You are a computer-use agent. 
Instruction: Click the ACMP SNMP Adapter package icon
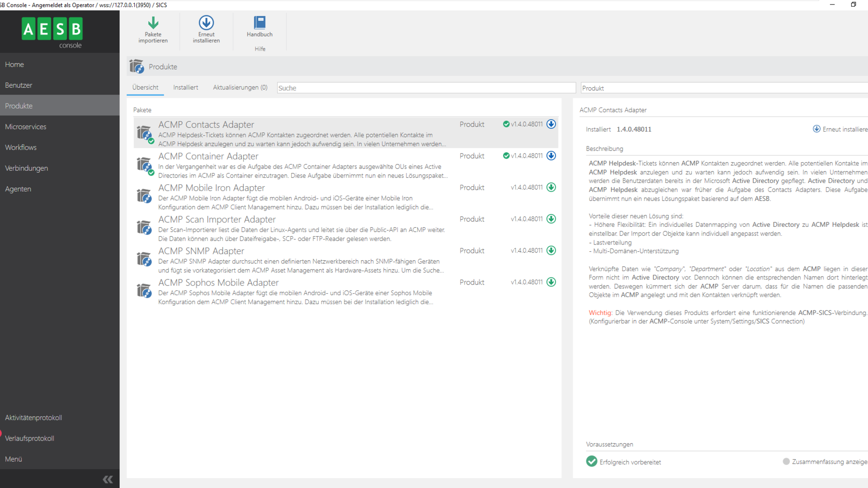[144, 259]
